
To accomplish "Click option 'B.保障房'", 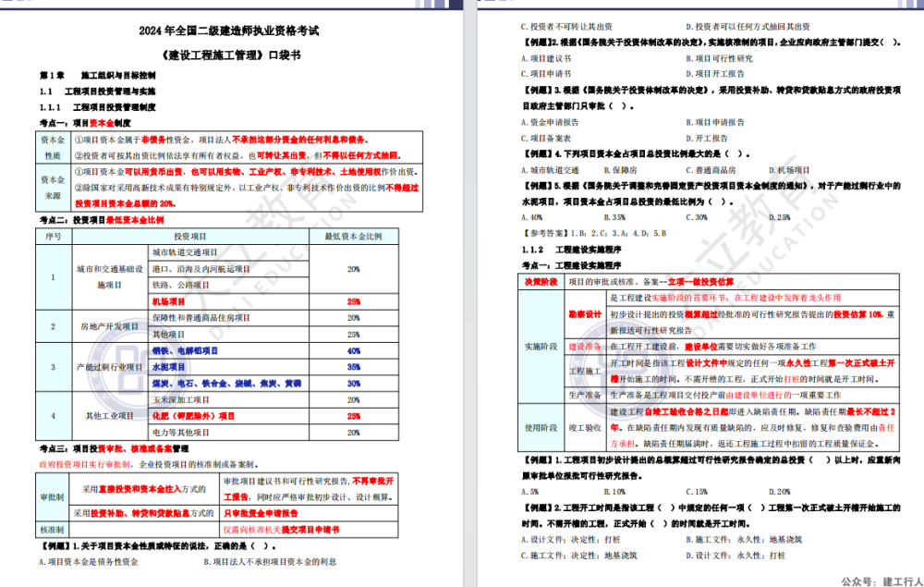I will (x=620, y=170).
